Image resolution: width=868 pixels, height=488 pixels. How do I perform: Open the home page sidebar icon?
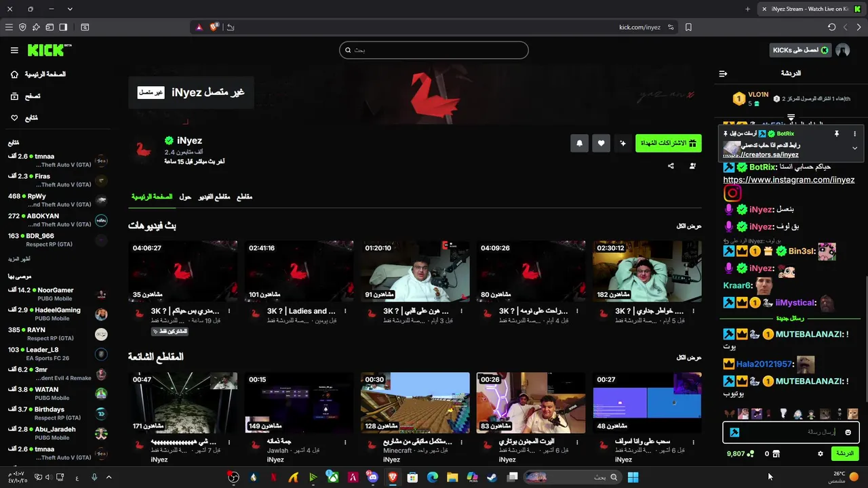tap(14, 75)
